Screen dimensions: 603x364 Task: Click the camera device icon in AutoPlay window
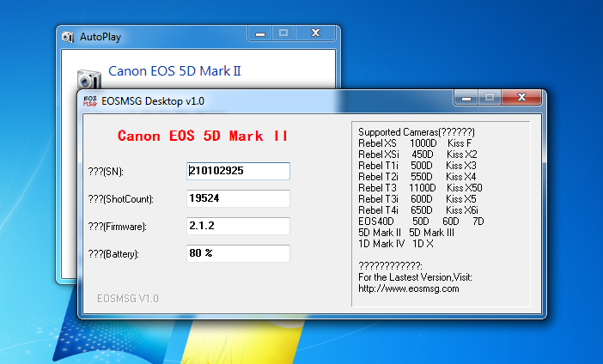point(88,77)
